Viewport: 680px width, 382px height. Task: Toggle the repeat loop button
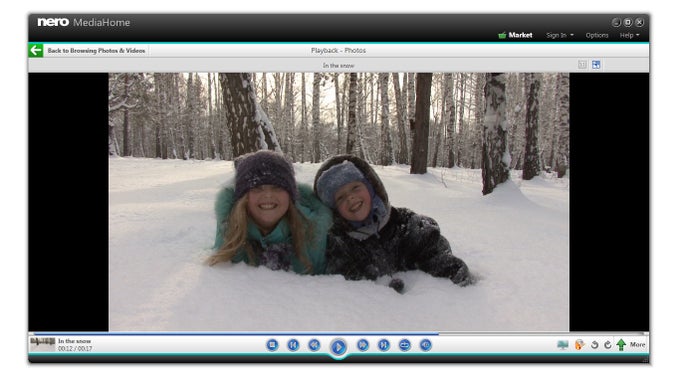[x=405, y=345]
